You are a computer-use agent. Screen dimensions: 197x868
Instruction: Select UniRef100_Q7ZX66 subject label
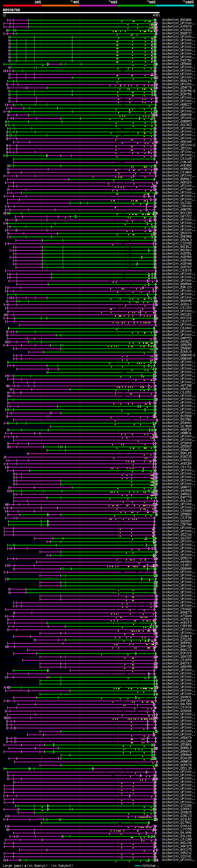177,806
